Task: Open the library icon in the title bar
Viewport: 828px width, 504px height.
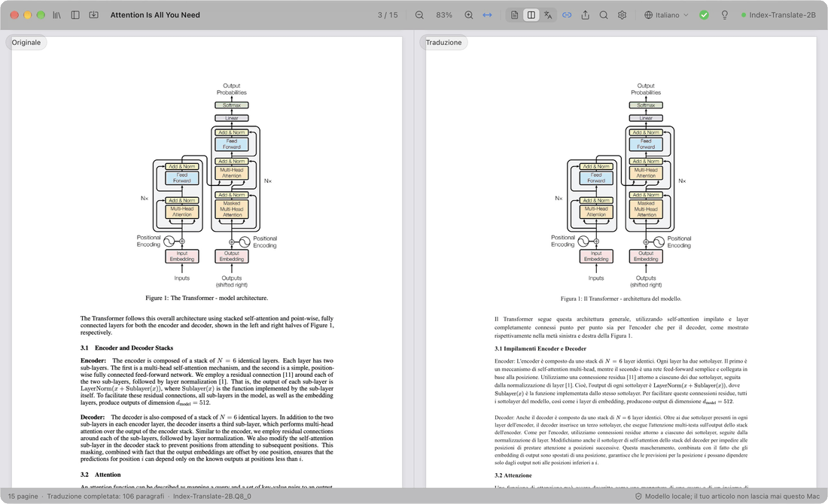Action: tap(56, 15)
